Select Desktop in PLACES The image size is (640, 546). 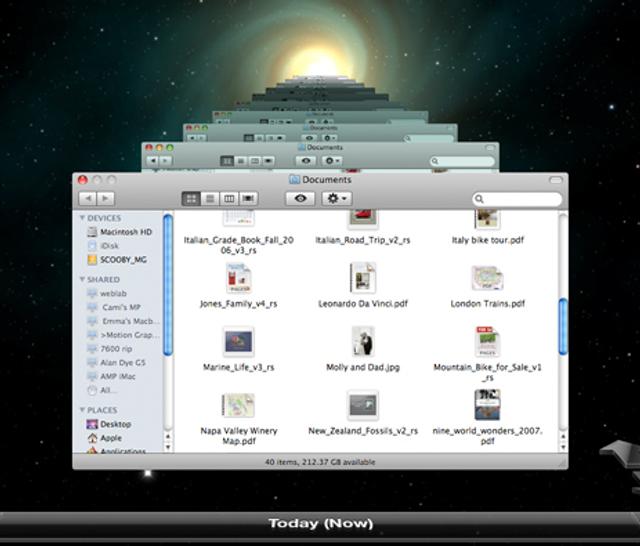(109, 424)
